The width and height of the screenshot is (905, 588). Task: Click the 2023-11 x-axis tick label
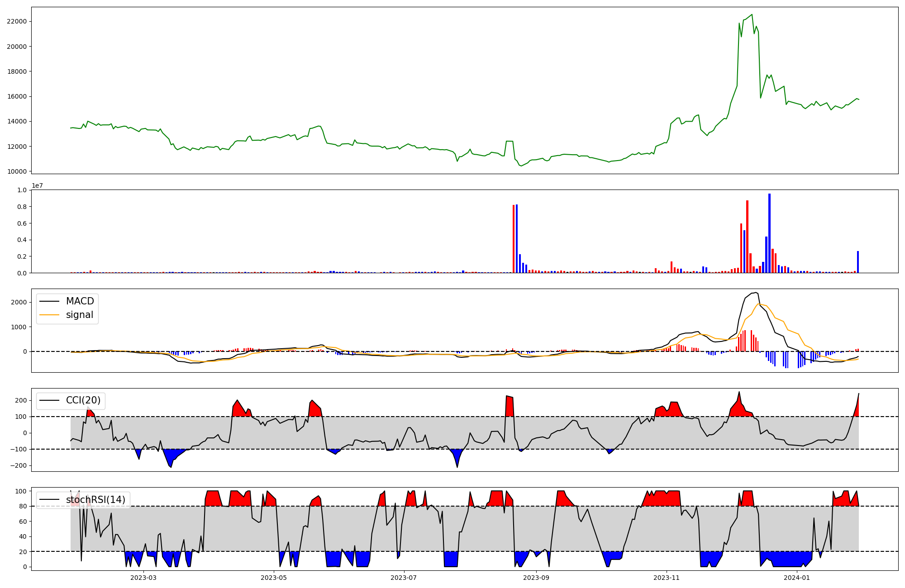[667, 578]
